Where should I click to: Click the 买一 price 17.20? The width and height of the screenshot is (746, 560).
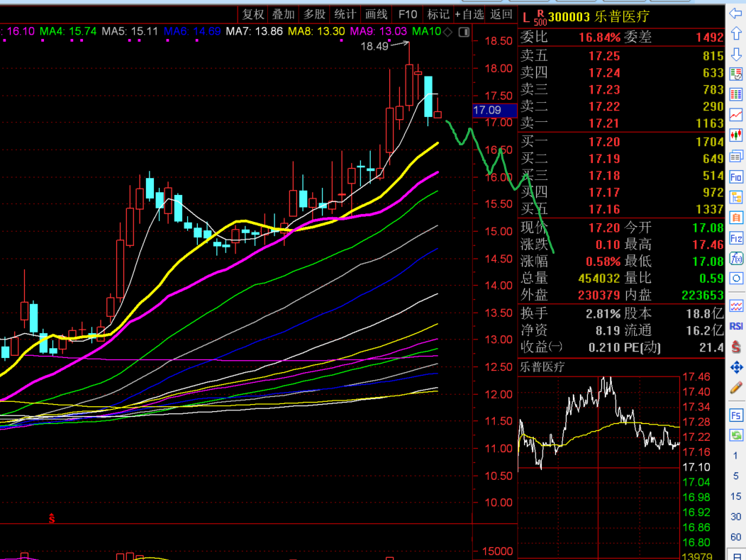coord(604,142)
